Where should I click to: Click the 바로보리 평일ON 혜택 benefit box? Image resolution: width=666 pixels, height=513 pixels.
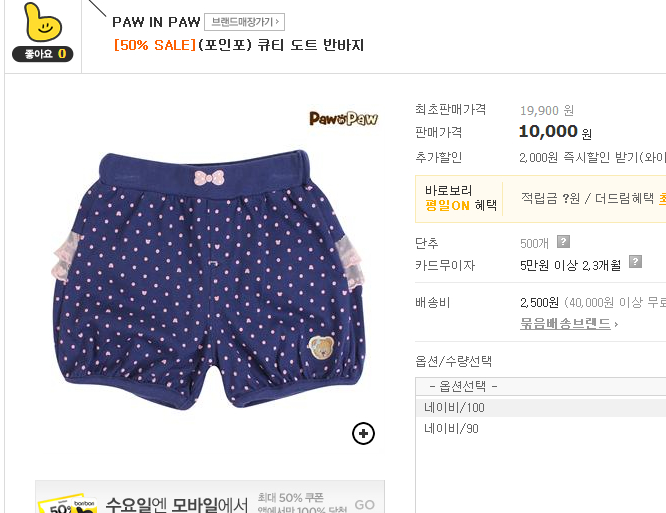pos(540,199)
